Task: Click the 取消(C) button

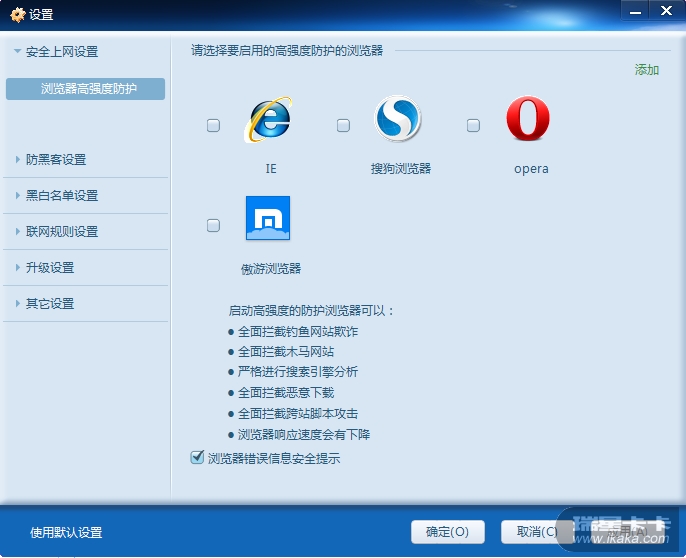Action: pyautogui.click(x=537, y=532)
